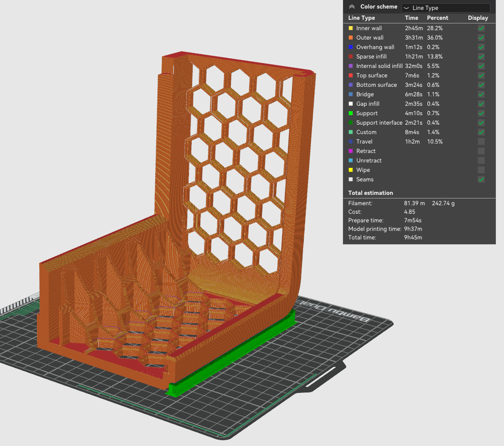Click the Display column header
Viewport: 504px width, 446px height.
click(x=478, y=18)
